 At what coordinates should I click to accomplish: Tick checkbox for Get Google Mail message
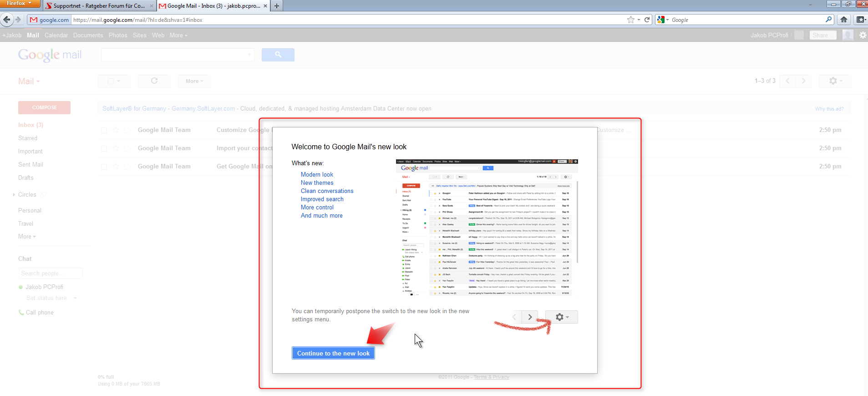pos(104,167)
